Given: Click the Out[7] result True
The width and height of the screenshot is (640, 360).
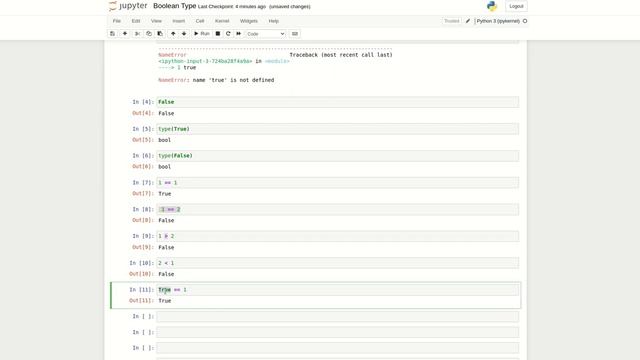Looking at the screenshot, I should tap(164, 194).
